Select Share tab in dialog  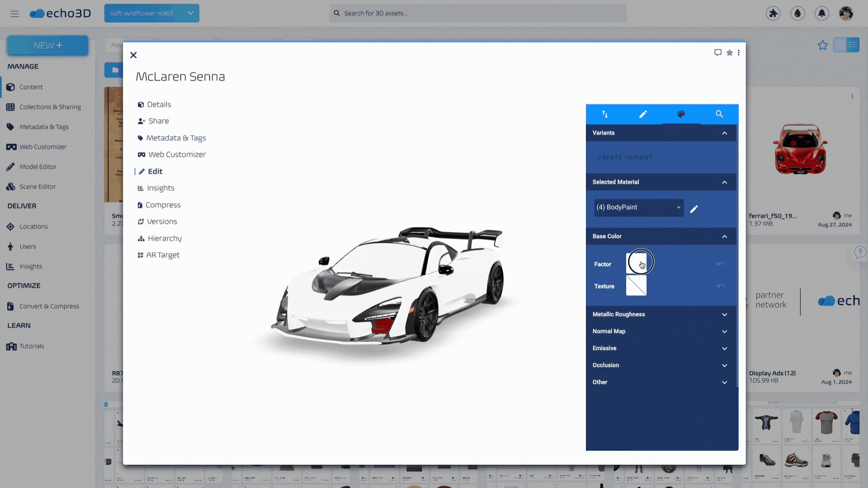coord(154,121)
